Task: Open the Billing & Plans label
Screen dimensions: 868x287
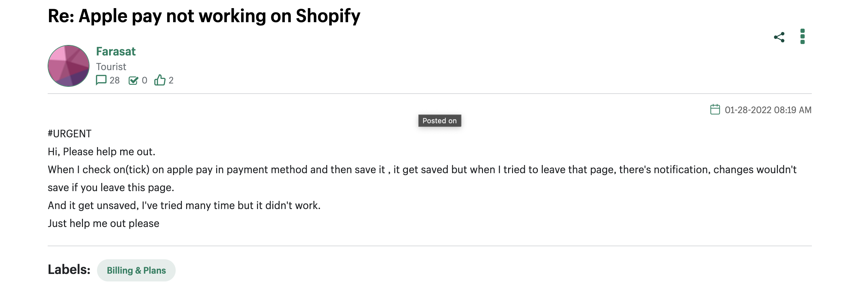Action: tap(136, 270)
